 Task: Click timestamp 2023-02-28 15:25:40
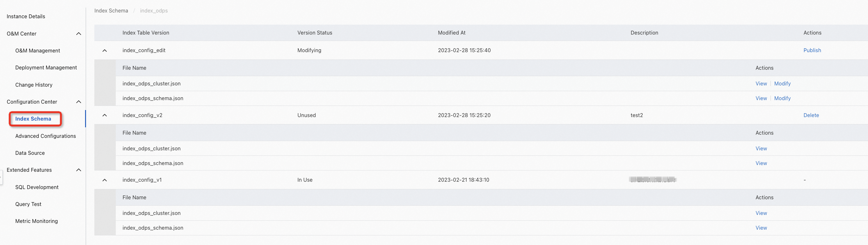click(464, 50)
